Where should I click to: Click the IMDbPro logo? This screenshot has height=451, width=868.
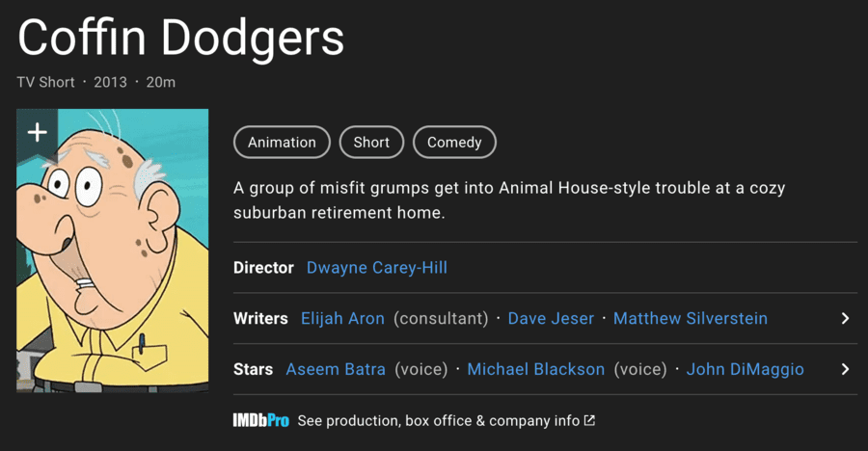260,421
